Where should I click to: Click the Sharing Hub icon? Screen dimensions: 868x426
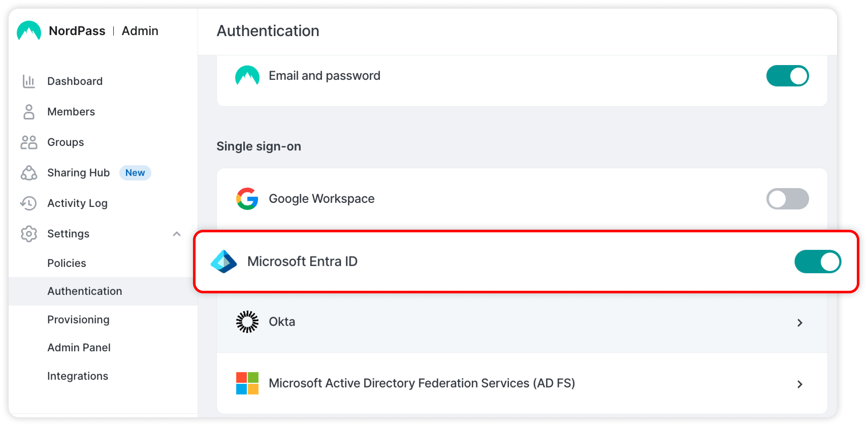[x=29, y=173]
